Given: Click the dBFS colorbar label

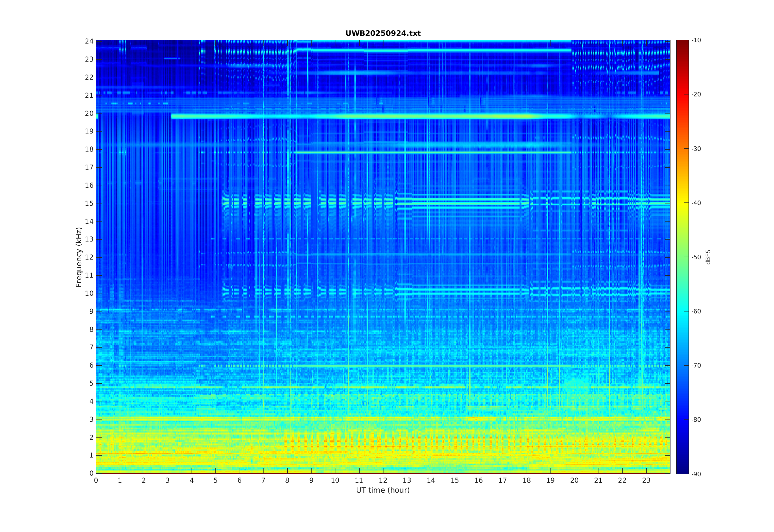Looking at the screenshot, I should click(708, 257).
